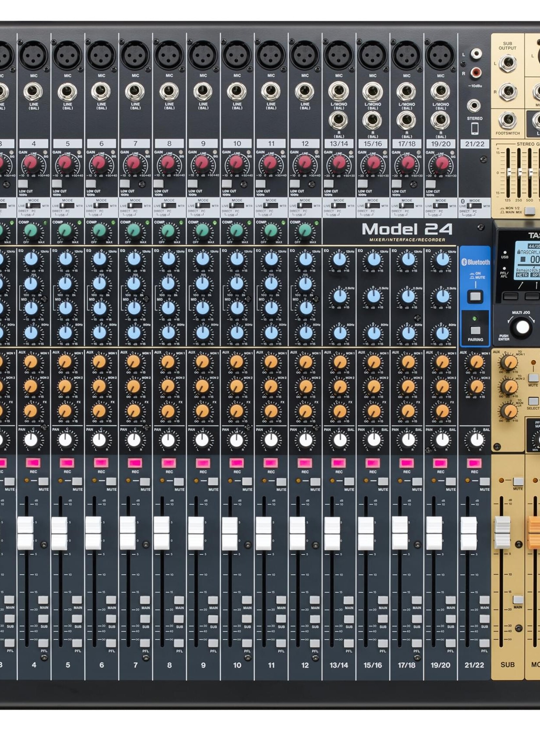Click the white RCA L input jack
The image size is (540, 756).
[x=476, y=53]
